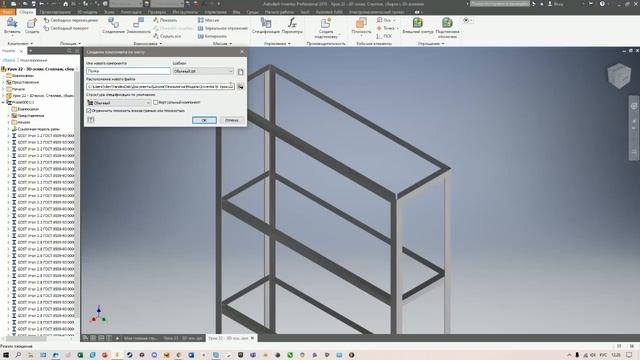Toggle the Ограничить плоскость эскиза checkbox
Image resolution: width=640 pixels, height=360 pixels.
(89, 111)
